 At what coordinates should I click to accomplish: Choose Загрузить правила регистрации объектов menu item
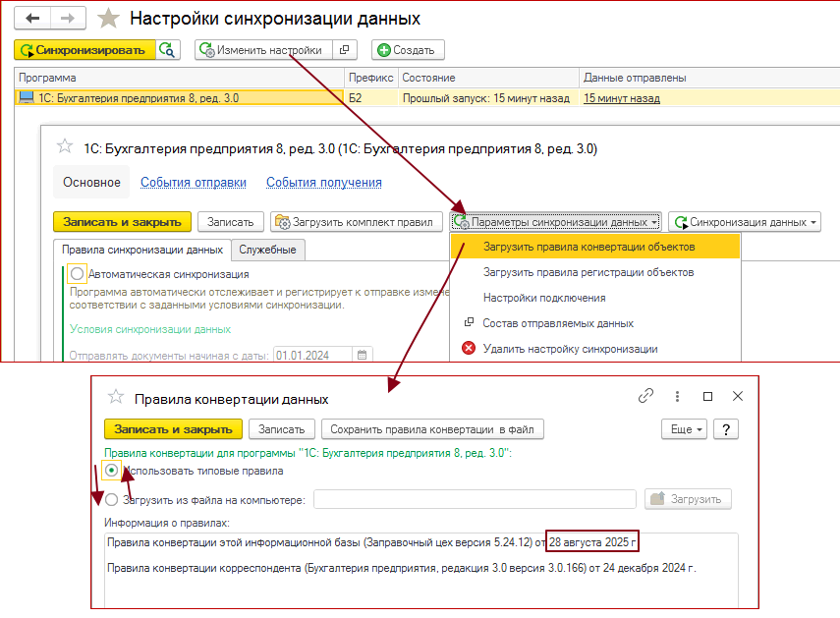[595, 272]
